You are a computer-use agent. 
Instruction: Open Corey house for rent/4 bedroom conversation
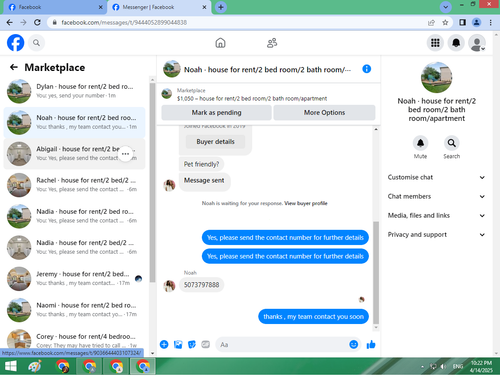point(74,340)
